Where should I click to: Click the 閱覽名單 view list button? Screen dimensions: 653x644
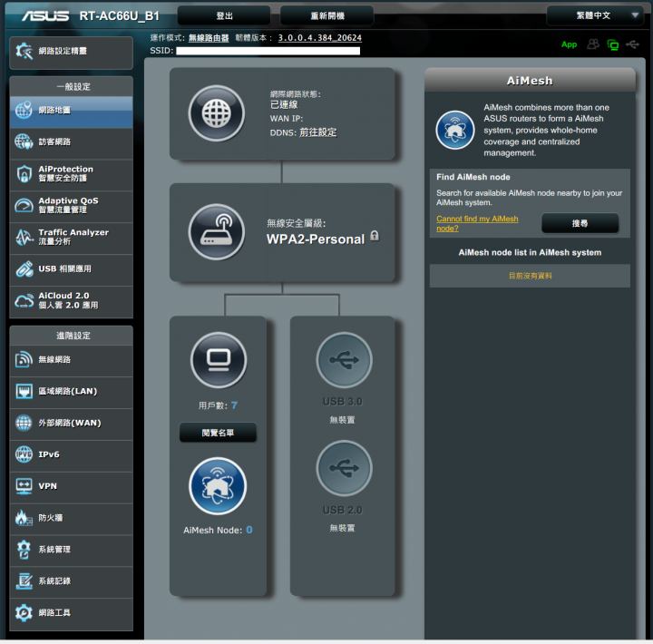[218, 433]
